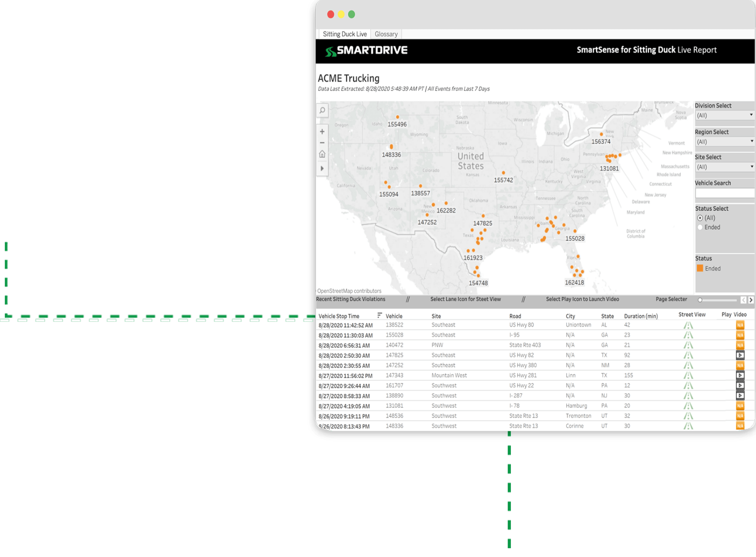Screen dimensions: 756x557
Task: Click the Road column header
Action: point(515,316)
